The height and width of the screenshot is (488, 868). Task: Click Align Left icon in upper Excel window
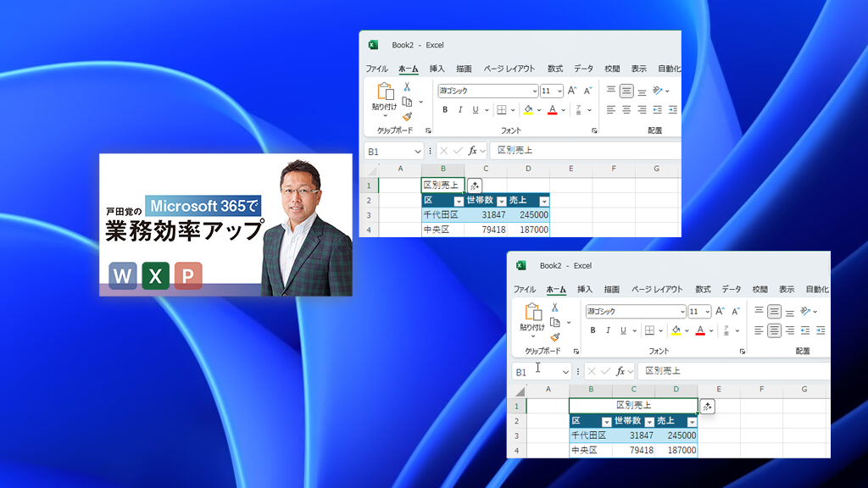pos(611,109)
